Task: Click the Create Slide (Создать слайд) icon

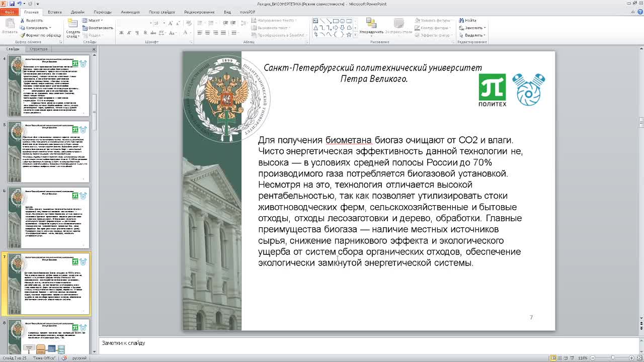Action: (x=73, y=24)
